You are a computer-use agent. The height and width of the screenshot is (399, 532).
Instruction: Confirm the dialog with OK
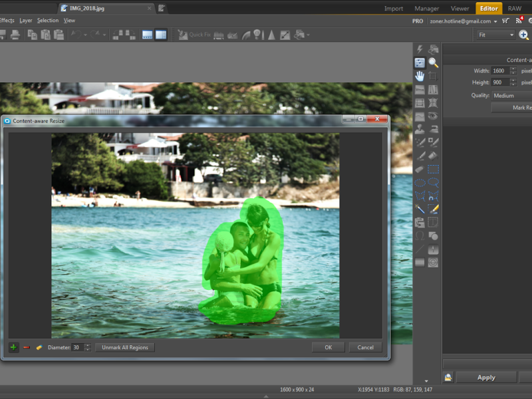point(328,347)
